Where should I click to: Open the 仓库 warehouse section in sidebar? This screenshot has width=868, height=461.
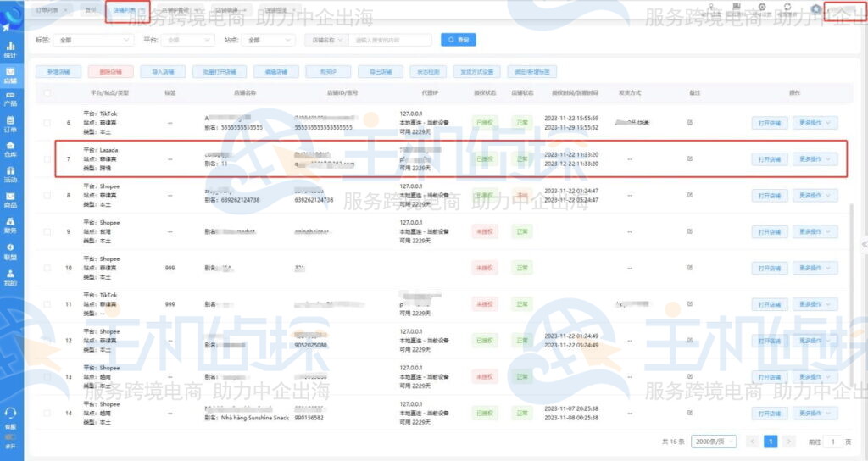(x=10, y=149)
